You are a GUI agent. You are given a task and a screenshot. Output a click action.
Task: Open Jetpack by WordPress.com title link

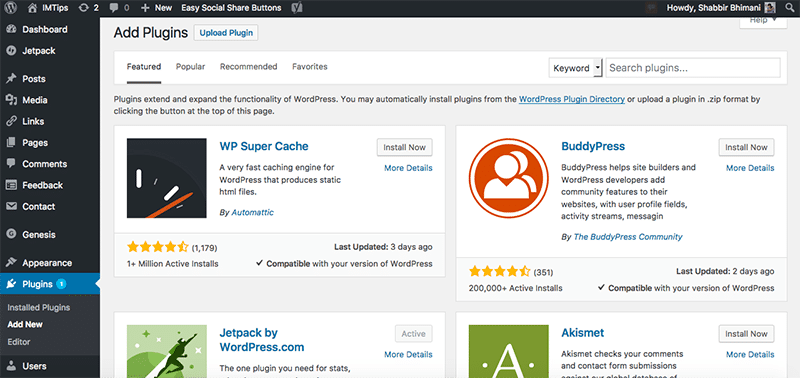click(262, 340)
